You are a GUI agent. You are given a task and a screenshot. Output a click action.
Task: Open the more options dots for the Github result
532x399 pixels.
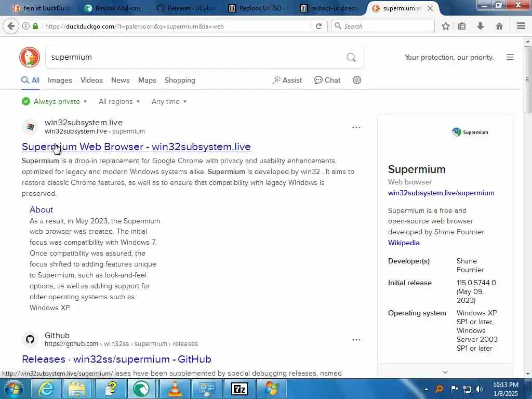point(356,340)
